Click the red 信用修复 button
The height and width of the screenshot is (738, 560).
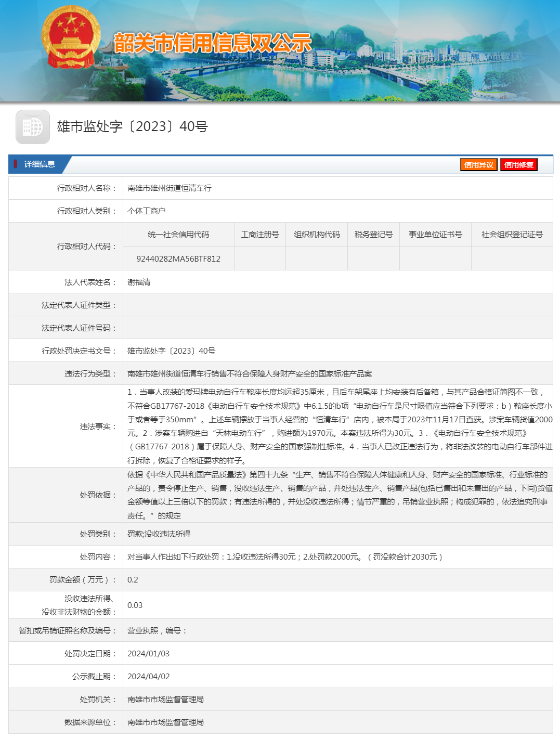pyautogui.click(x=518, y=165)
